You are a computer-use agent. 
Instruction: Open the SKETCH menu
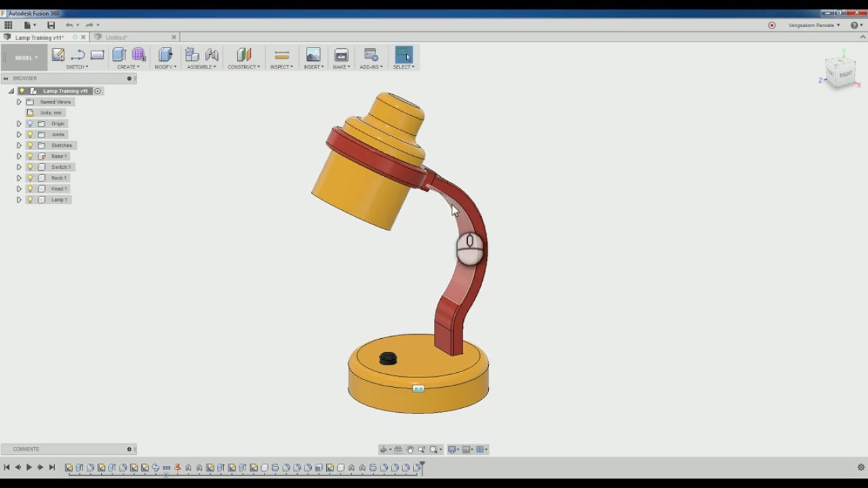[77, 67]
